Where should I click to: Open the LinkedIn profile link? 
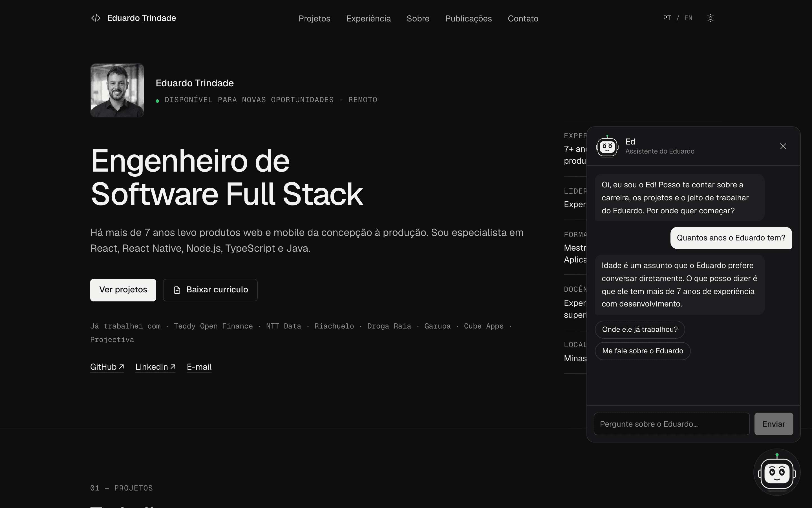155,367
